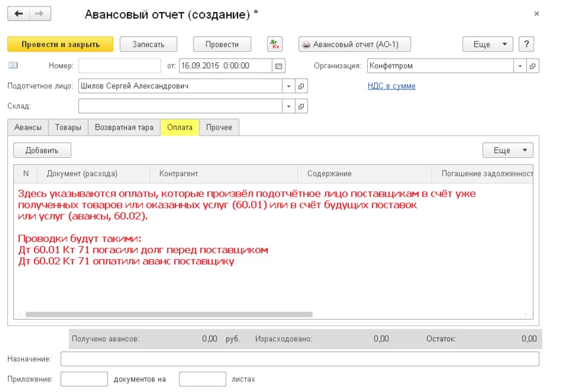Show Дт/Кт postings icon
Viewport: 573px width, 392px height.
coord(274,44)
